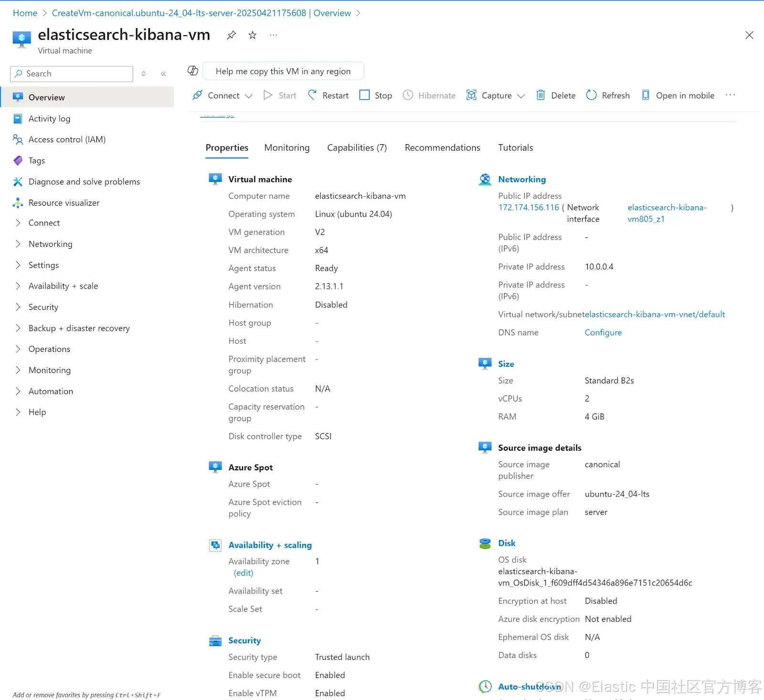
Task: Click Configure for DNS name
Action: [603, 332]
